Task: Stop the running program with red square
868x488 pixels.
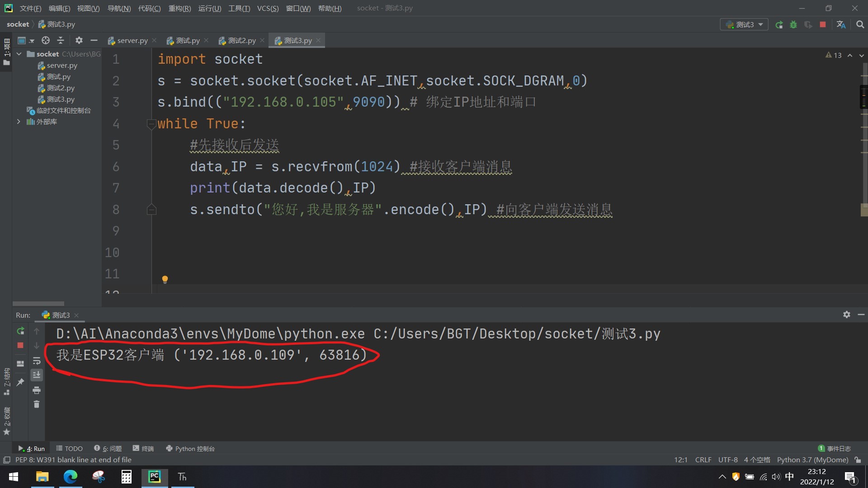Action: click(823, 25)
